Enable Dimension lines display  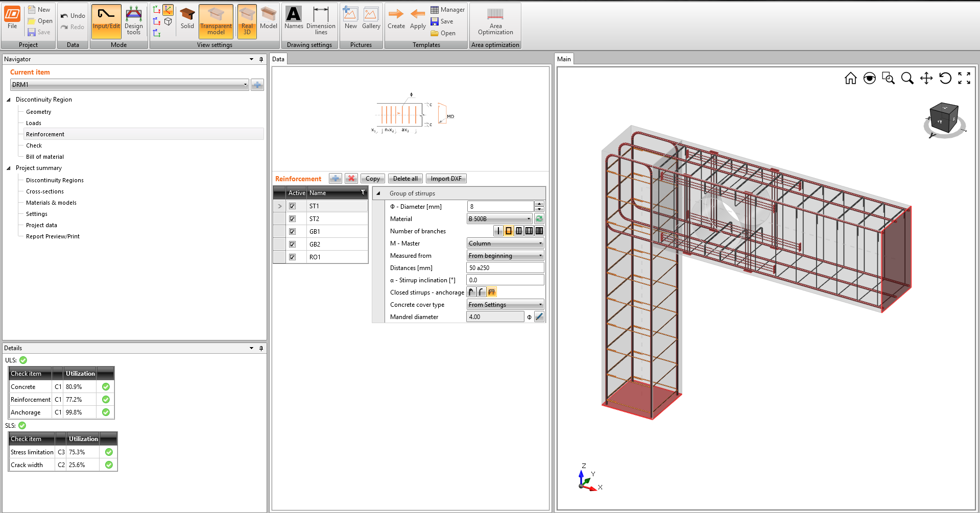coord(321,21)
